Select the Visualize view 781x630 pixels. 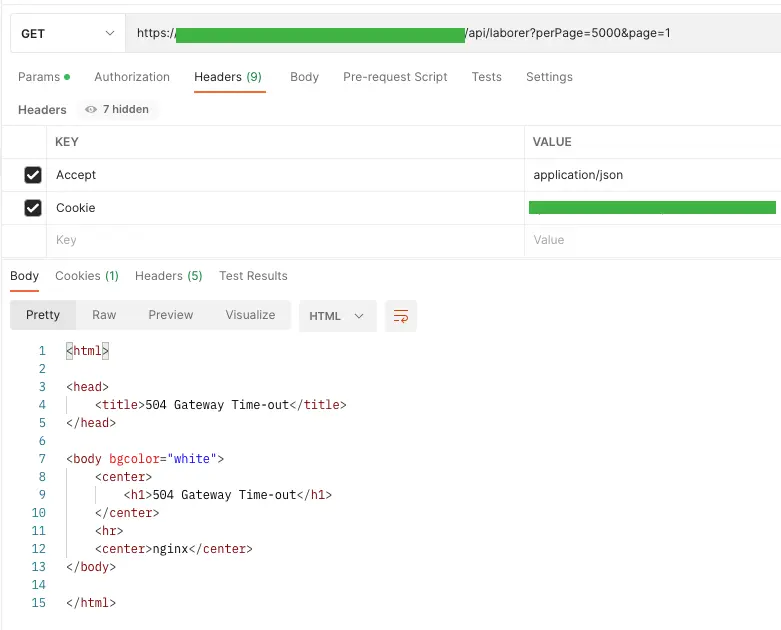(x=250, y=315)
